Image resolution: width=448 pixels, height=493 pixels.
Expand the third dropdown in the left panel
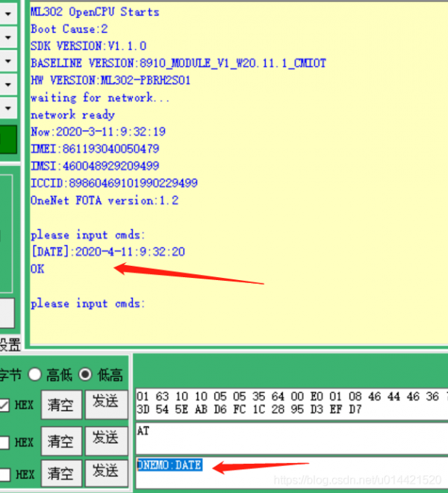(x=8, y=60)
